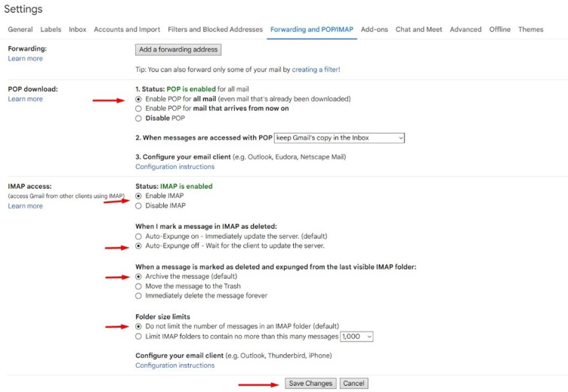Open the 1,000 messages limit dropdown
The height and width of the screenshot is (392, 568).
point(357,337)
